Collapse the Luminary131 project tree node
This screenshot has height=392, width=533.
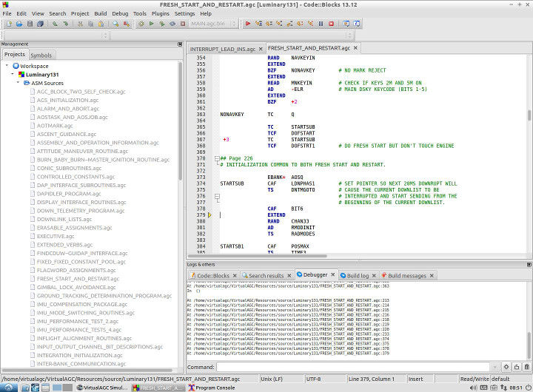13,75
